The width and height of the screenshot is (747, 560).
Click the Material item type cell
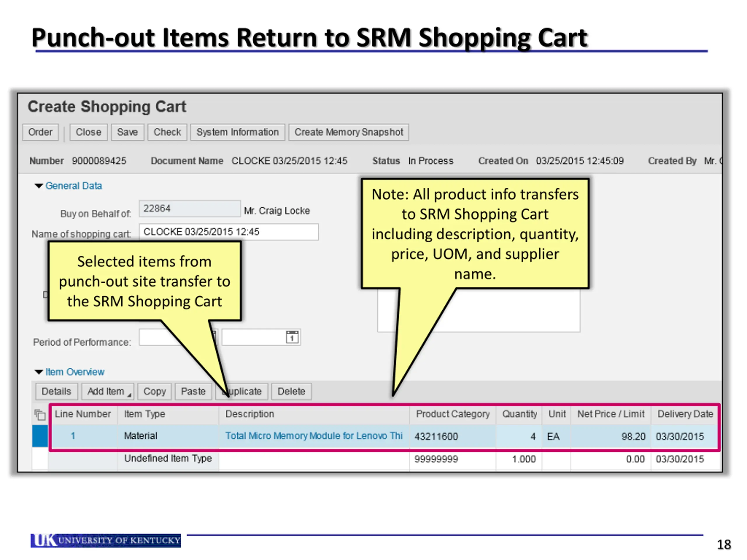[168, 436]
